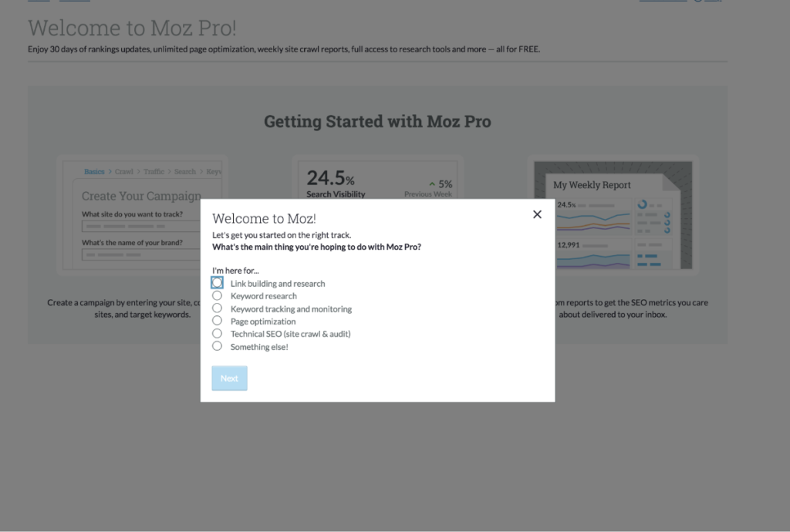Go to the Crawl breadcrumb step

(x=124, y=172)
